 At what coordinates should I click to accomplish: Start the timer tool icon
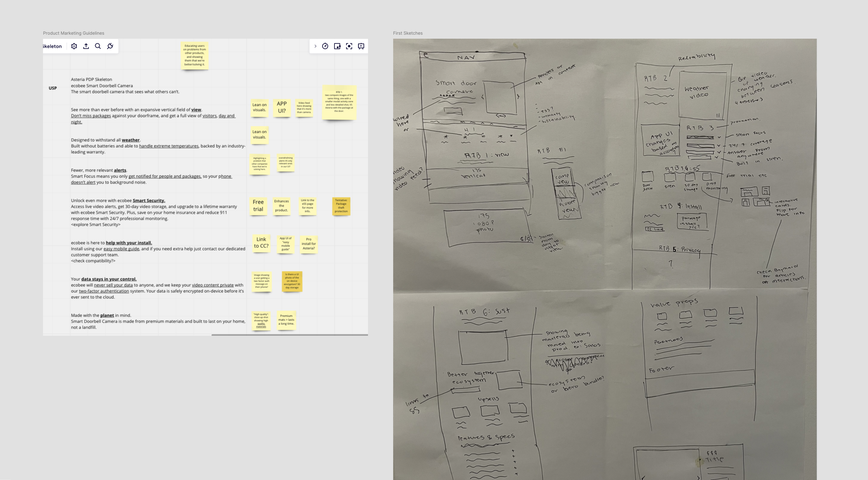tap(325, 46)
